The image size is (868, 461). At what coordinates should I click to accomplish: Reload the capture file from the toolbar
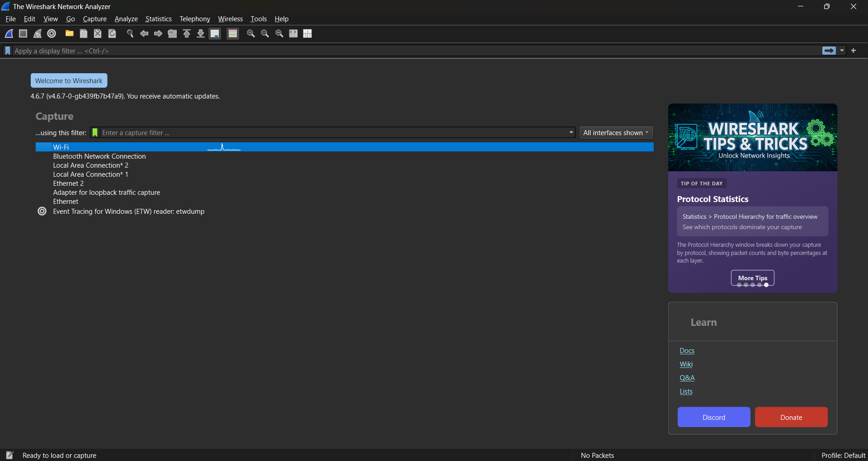113,34
